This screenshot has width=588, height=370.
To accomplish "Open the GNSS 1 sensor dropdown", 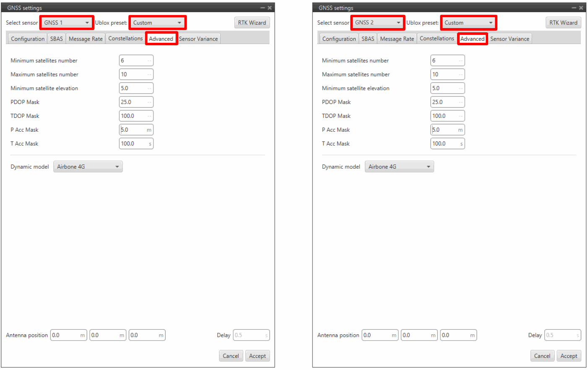I will 67,23.
